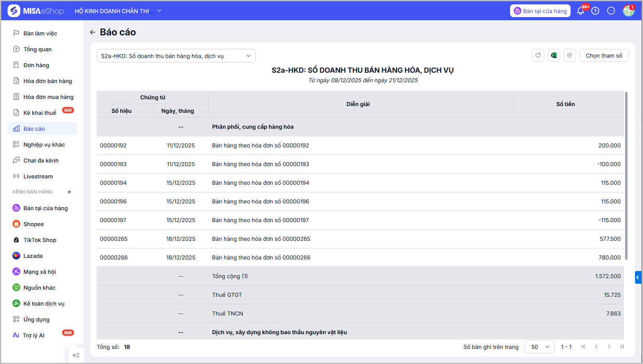Select Hóa đơn bán hàng menu item
This screenshot has width=643, height=364.
pyautogui.click(x=48, y=81)
